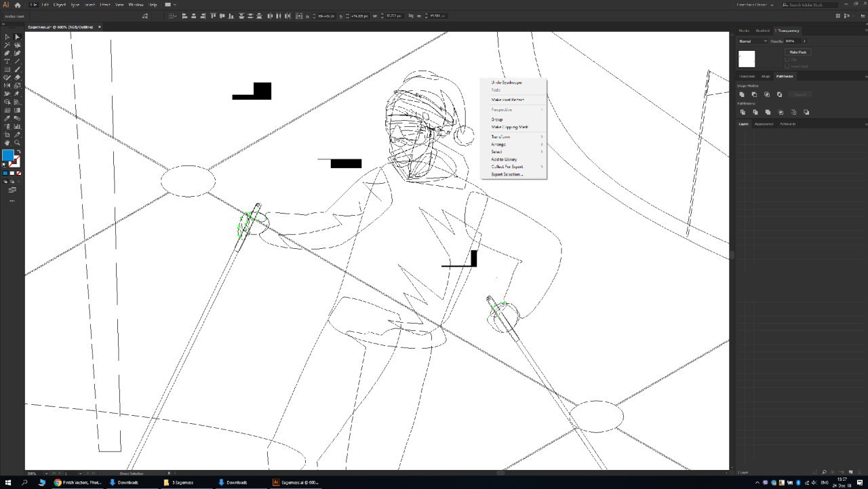The image size is (868, 489).
Task: Click the Divide pathfinder icon
Action: [x=743, y=112]
